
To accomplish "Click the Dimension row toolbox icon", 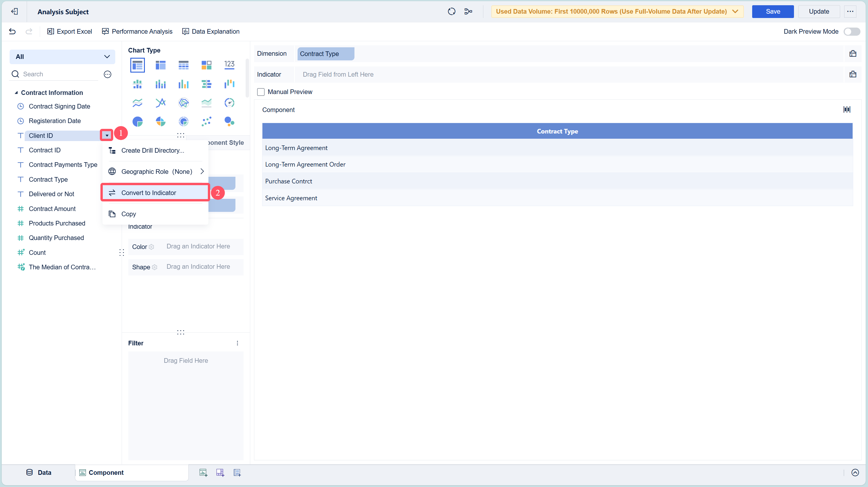I will click(853, 54).
